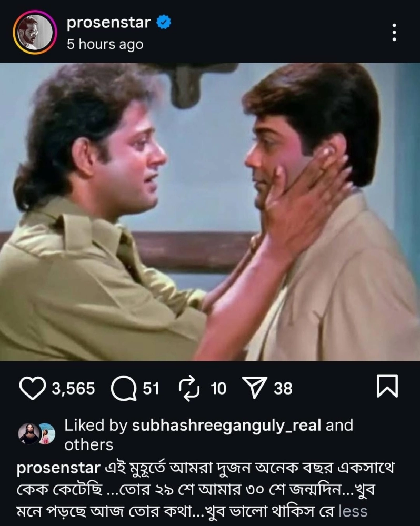The width and height of the screenshot is (420, 526).
Task: Open the liker avatars thumbnail
Action: pos(37,433)
